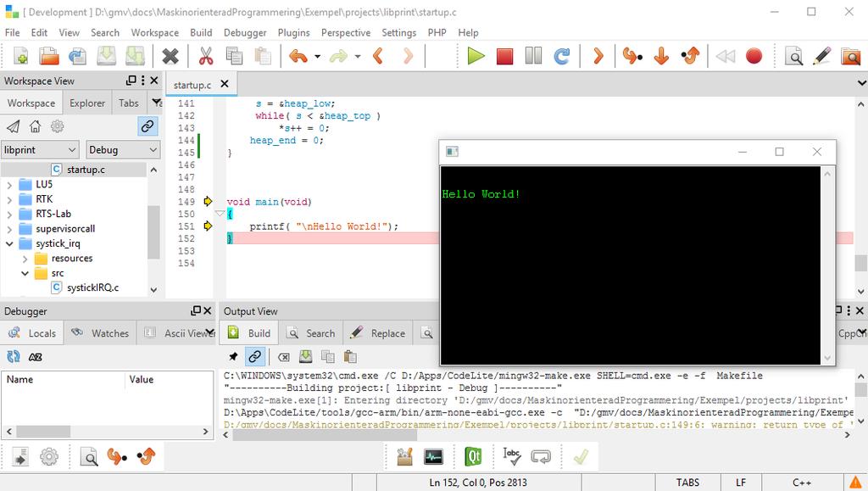Toggle auto-scroll link in Output View
868x491 pixels.
[x=254, y=356]
